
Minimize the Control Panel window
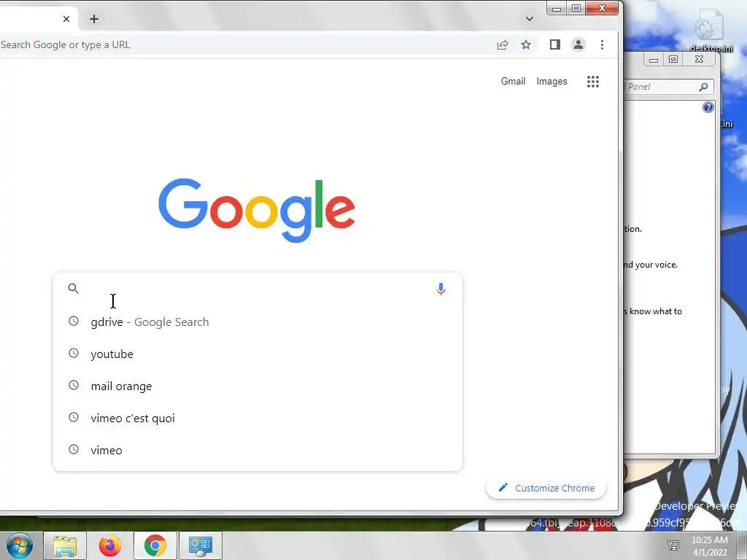(x=654, y=60)
